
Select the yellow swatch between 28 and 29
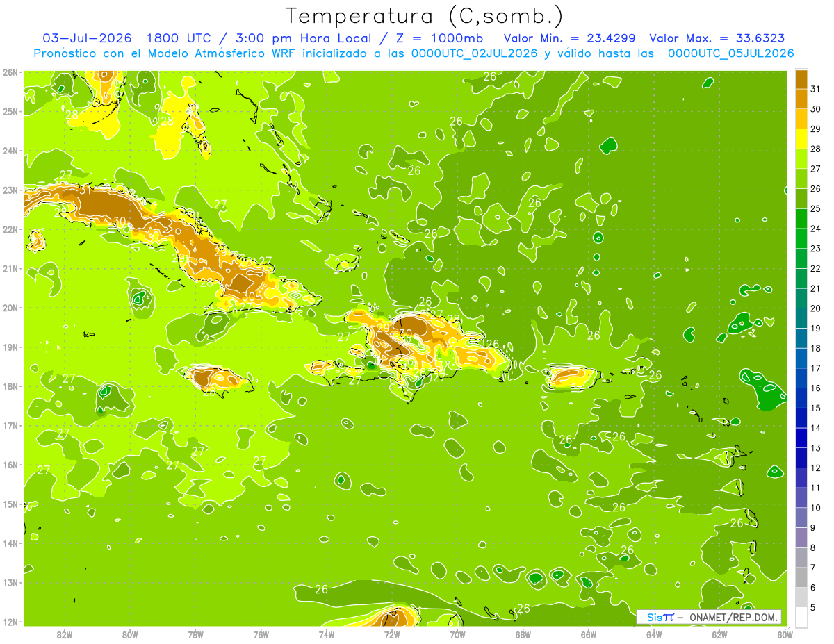[x=802, y=139]
